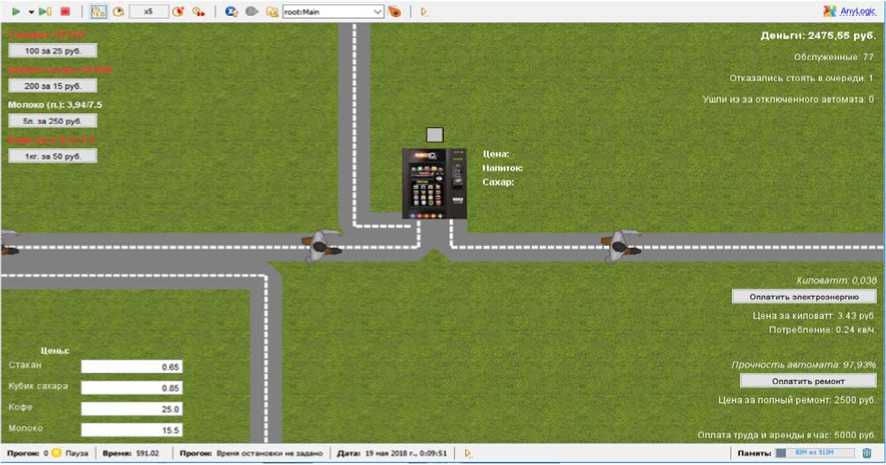
Task: Click Цена за полный ремонт: 2500 руб.
Action: click(x=797, y=400)
